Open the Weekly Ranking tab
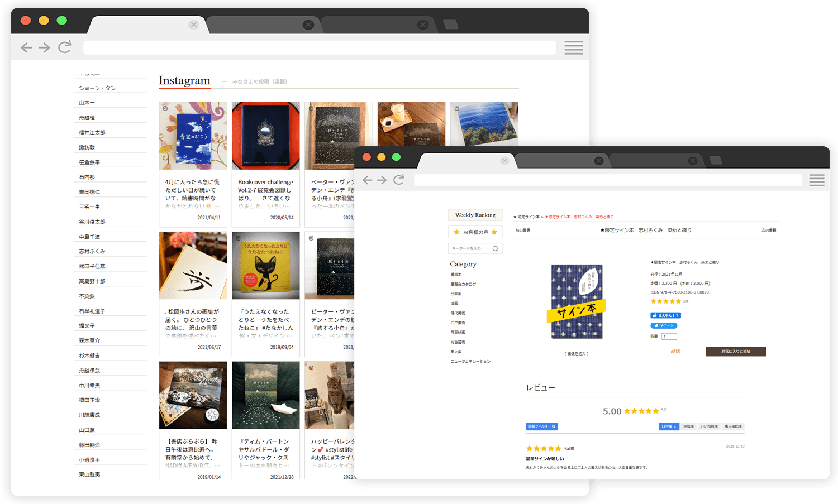Screen dimensions: 838x504 tap(475, 215)
